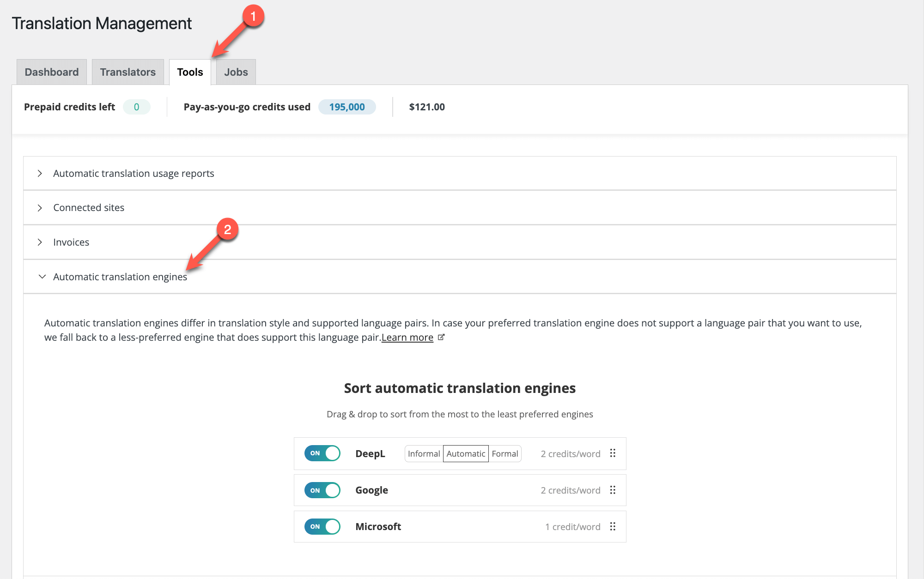Click Microsoft's 1 credit/word label

pyautogui.click(x=573, y=527)
